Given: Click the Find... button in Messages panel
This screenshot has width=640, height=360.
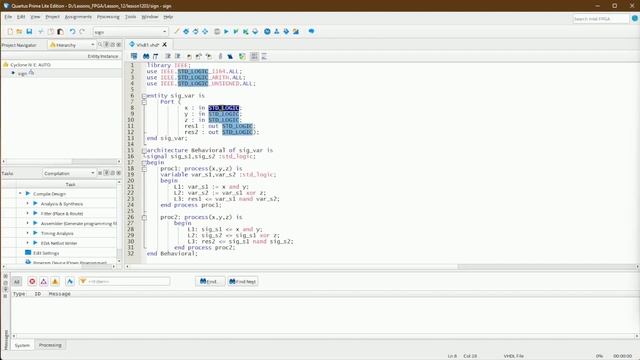Looking at the screenshot, I should pos(210,281).
